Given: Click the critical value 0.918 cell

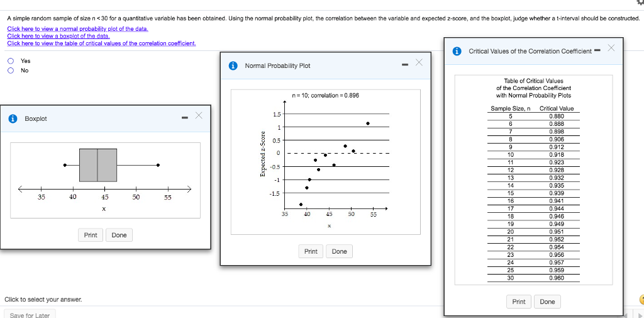Looking at the screenshot, I should [x=557, y=155].
